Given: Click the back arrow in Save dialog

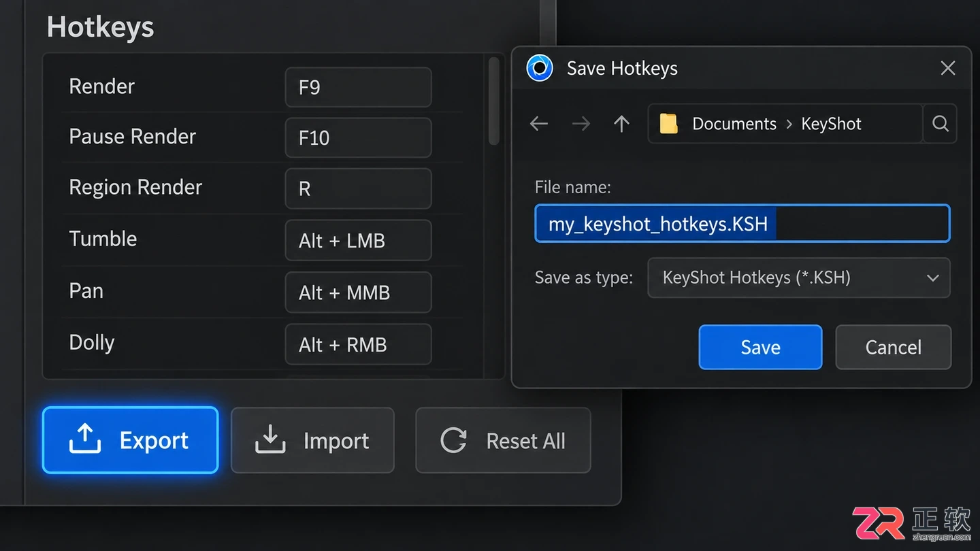Looking at the screenshot, I should pos(539,123).
